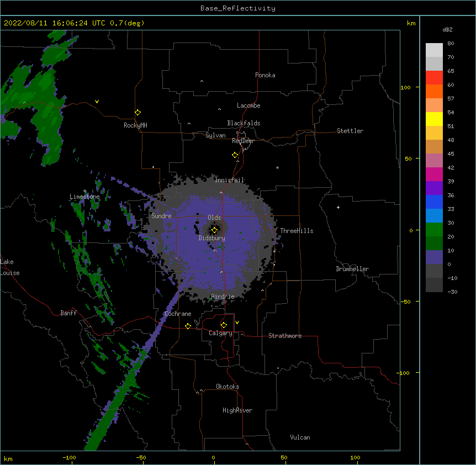Click the white caret marker west of Lacombe

click(x=219, y=109)
